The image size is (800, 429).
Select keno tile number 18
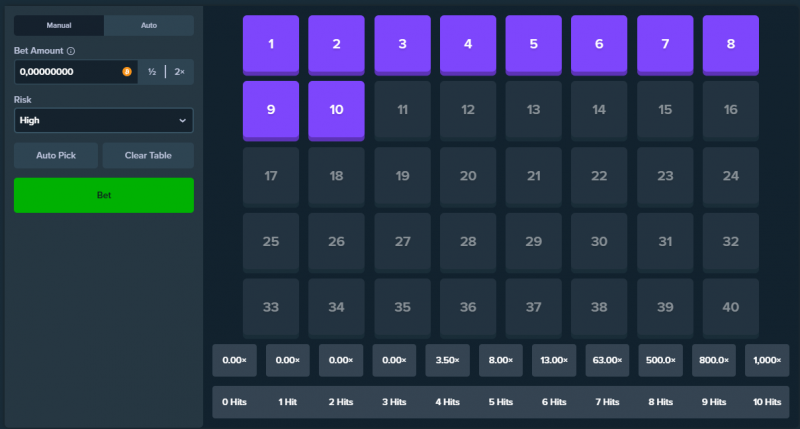[336, 177]
